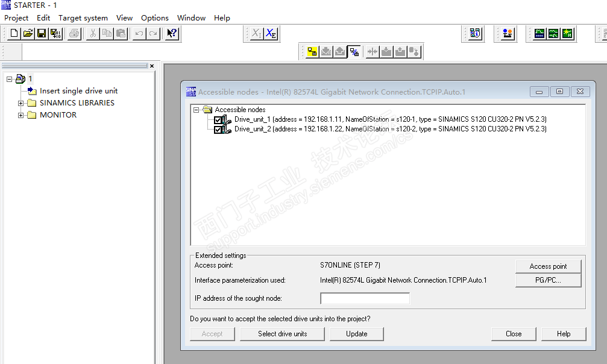Click the Disconnect from target system icon
Image resolution: width=607 pixels, height=364 pixels.
pyautogui.click(x=354, y=51)
